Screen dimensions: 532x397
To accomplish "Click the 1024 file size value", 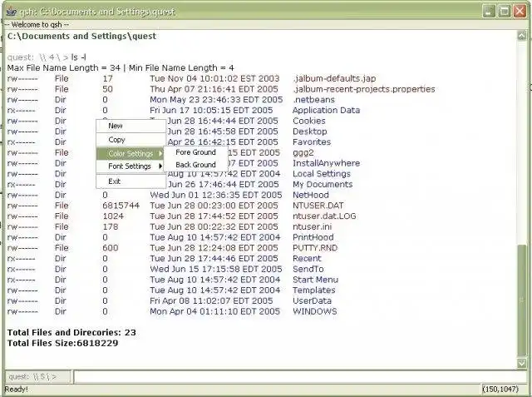I will [x=113, y=216].
